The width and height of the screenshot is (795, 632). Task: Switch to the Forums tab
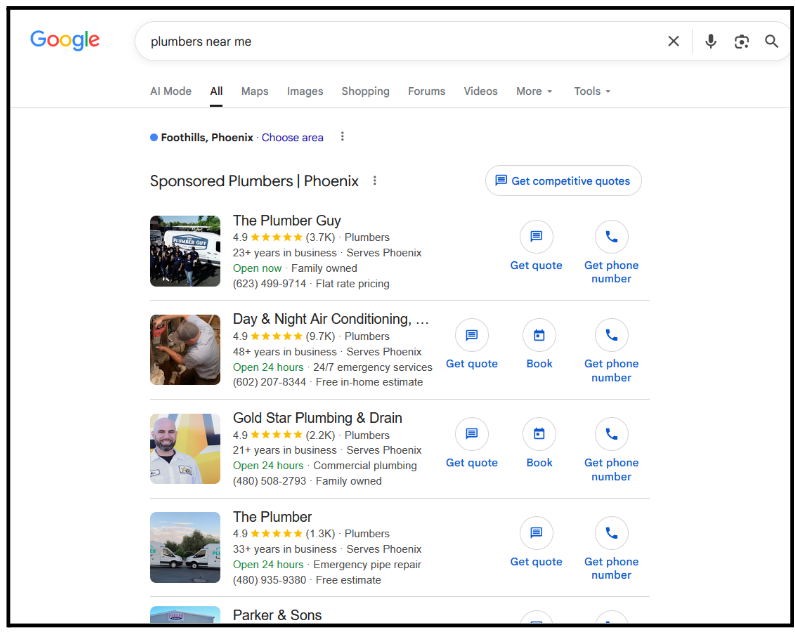(426, 91)
